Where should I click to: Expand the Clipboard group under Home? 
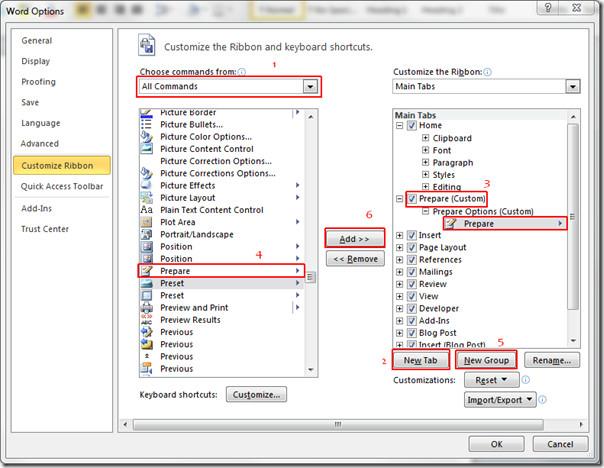point(426,138)
